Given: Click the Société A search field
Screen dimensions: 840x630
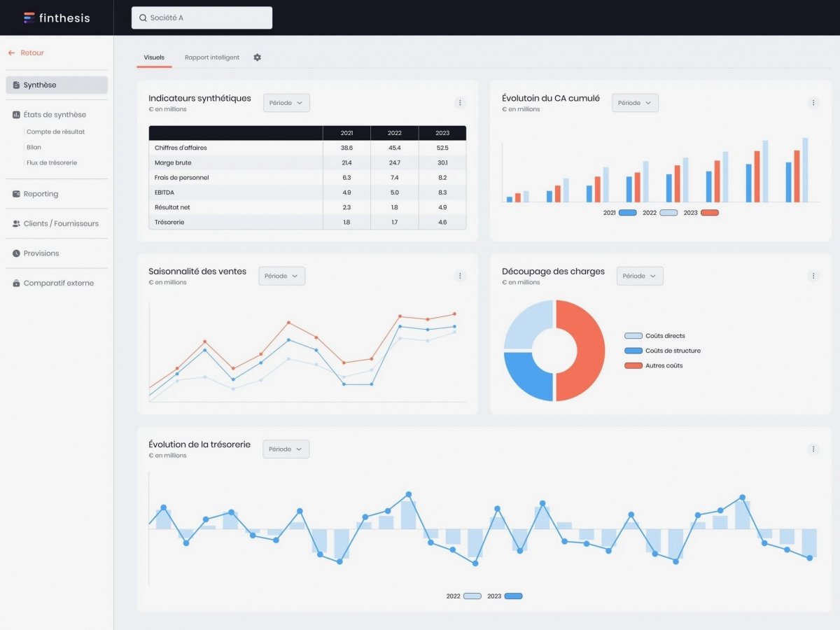Looking at the screenshot, I should point(202,17).
